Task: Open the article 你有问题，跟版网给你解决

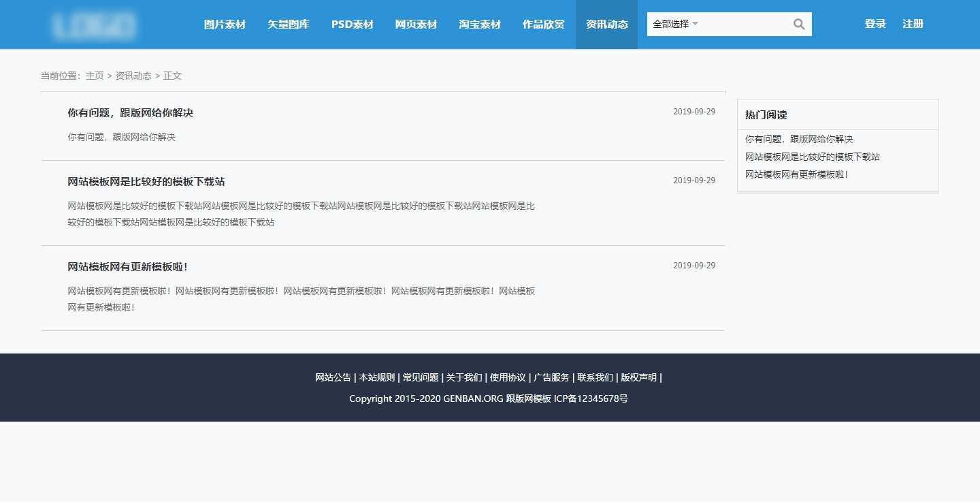Action: [130, 112]
